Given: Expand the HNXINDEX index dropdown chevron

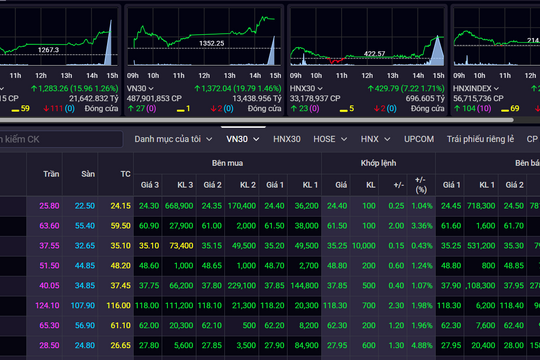Looking at the screenshot, I should pyautogui.click(x=496, y=89).
